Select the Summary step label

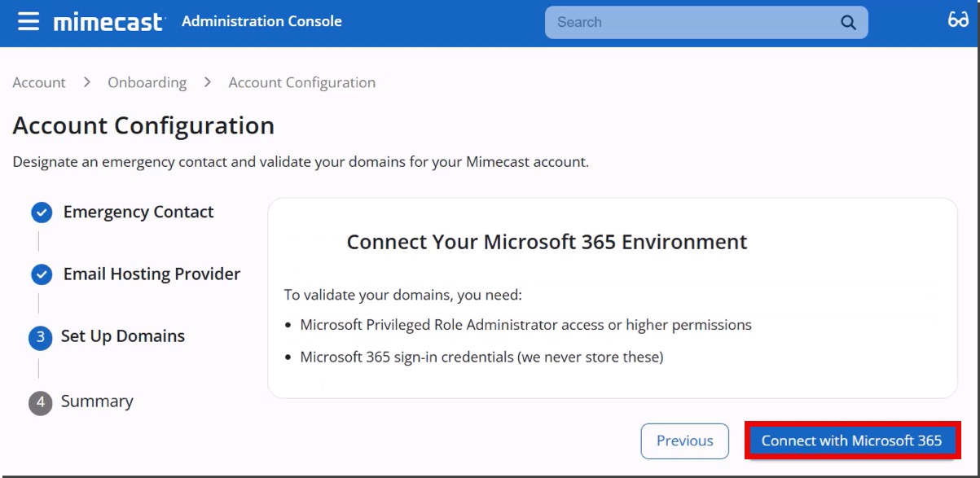pyautogui.click(x=98, y=401)
